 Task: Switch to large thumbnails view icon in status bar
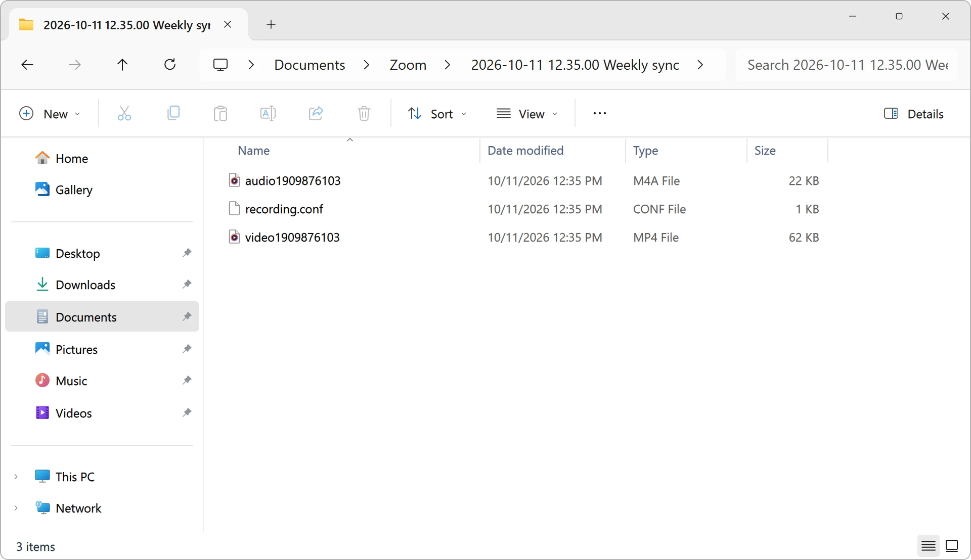tap(952, 546)
